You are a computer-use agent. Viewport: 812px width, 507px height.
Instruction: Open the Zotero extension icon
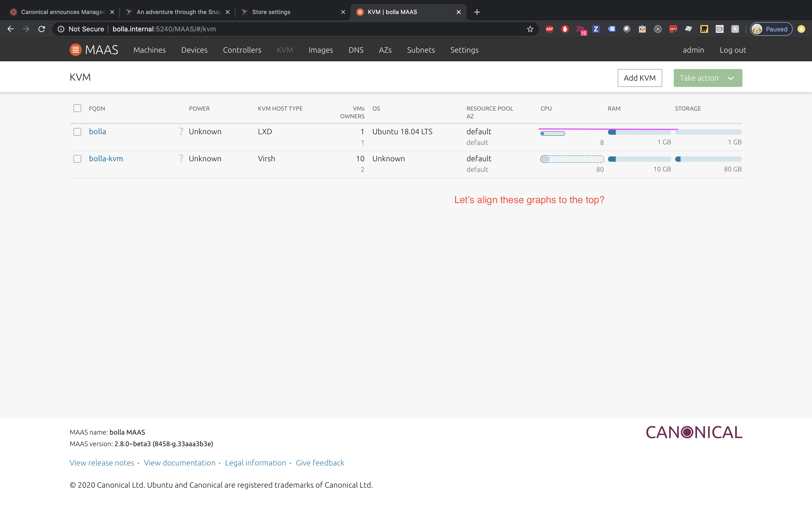(595, 29)
